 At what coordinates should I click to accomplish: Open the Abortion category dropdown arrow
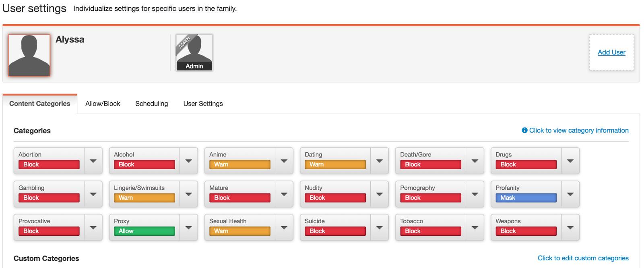(x=93, y=161)
